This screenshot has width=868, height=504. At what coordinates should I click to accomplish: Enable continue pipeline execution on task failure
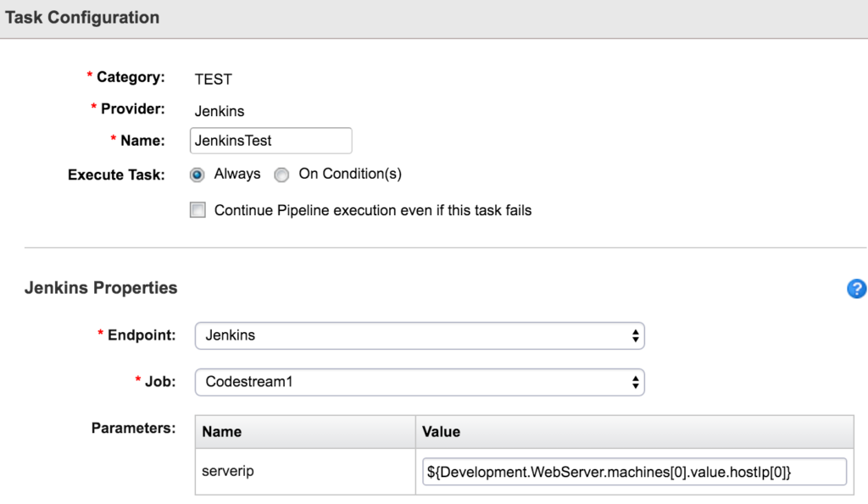(198, 209)
